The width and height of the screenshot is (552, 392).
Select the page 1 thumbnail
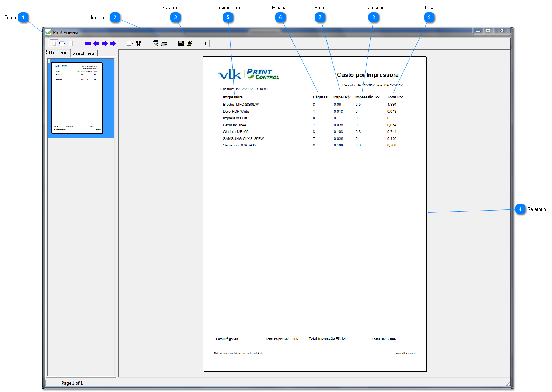tap(77, 98)
